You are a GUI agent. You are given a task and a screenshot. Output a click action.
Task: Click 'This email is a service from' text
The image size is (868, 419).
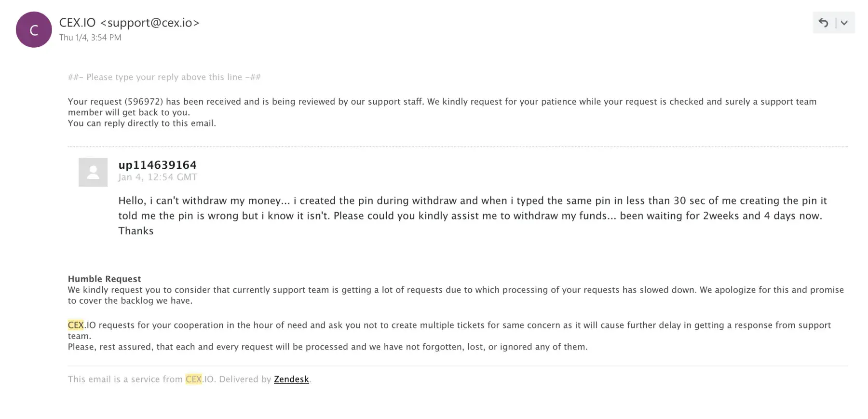125,379
